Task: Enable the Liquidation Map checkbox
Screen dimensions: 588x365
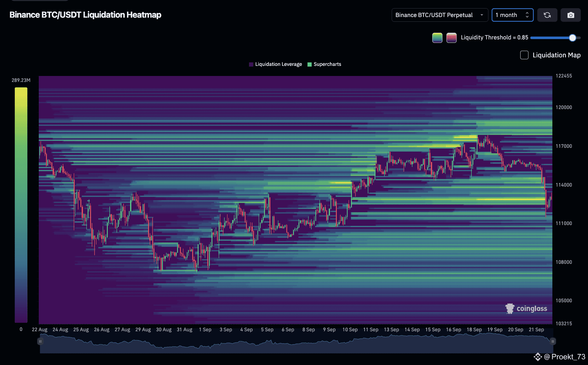Action: coord(524,55)
